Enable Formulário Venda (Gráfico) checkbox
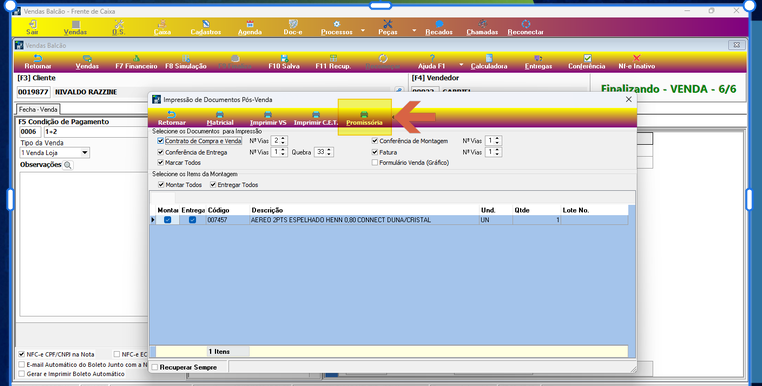 pos(375,162)
